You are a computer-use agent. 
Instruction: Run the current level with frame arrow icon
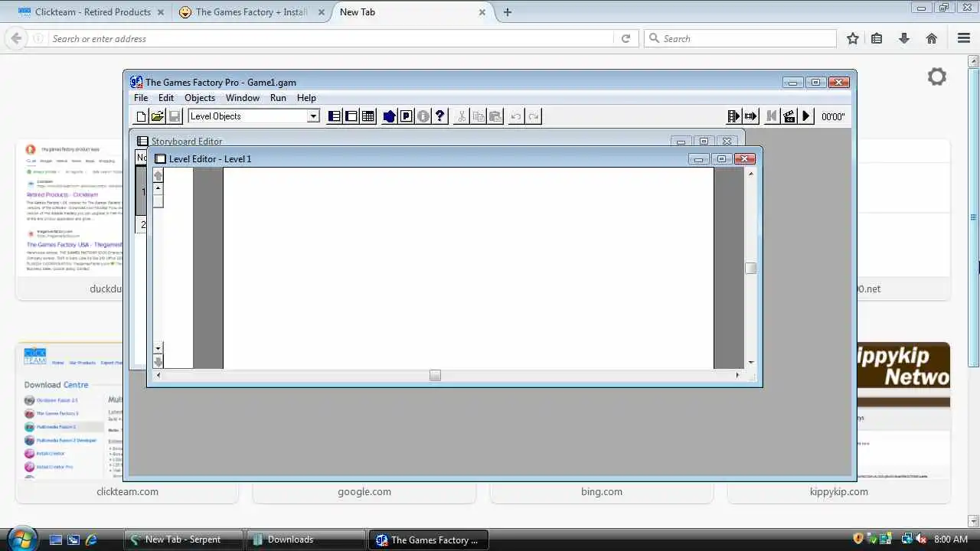click(750, 116)
